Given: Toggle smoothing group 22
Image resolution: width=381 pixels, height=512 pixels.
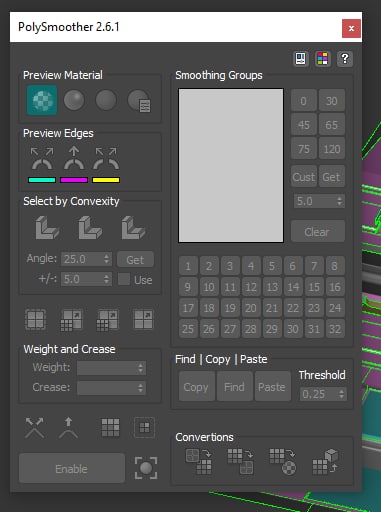Looking at the screenshot, I should (x=293, y=308).
